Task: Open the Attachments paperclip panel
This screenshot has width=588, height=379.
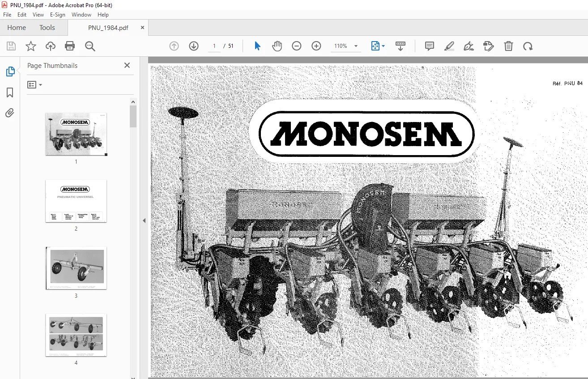Action: click(10, 113)
